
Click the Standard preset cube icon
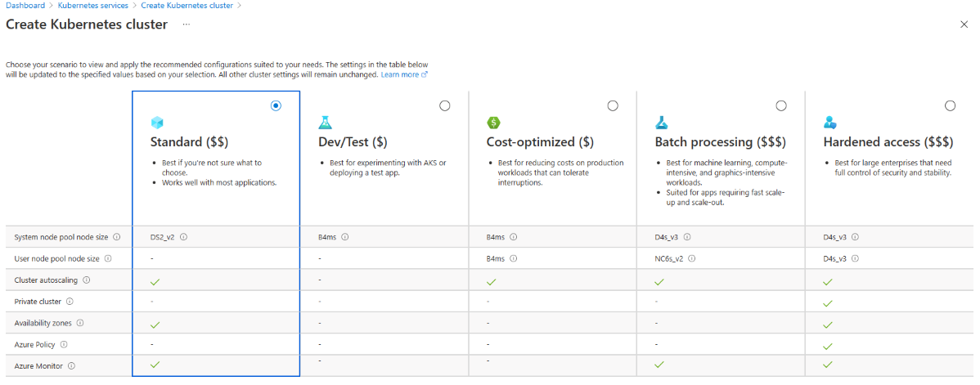coord(157,123)
